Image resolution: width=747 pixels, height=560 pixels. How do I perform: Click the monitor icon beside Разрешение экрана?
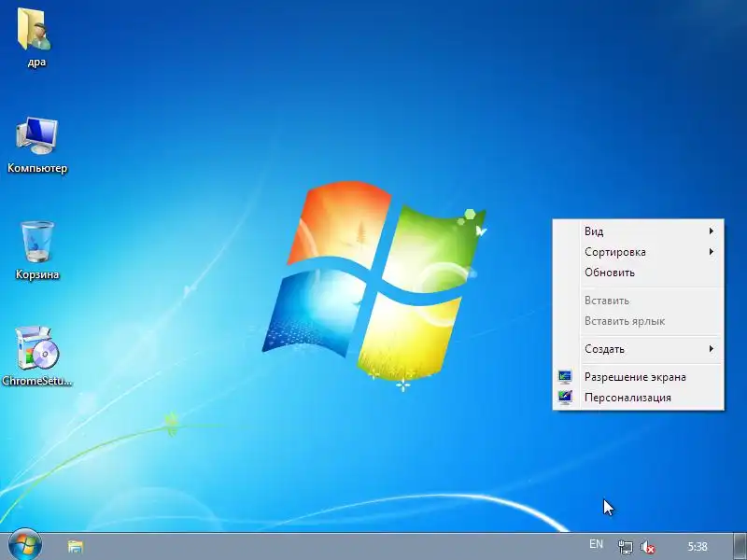[x=565, y=377]
